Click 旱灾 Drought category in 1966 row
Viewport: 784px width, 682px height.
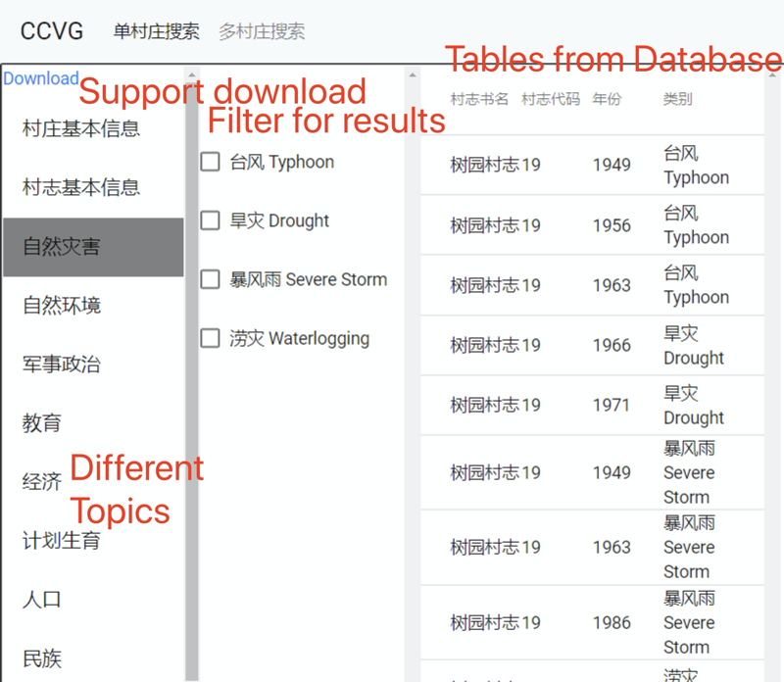tap(694, 346)
